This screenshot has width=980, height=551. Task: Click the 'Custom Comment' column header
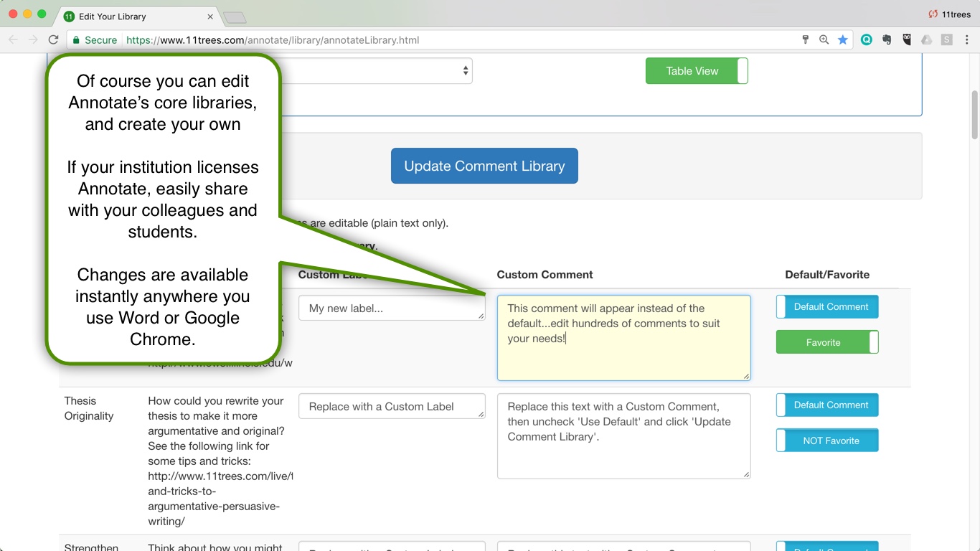point(545,275)
